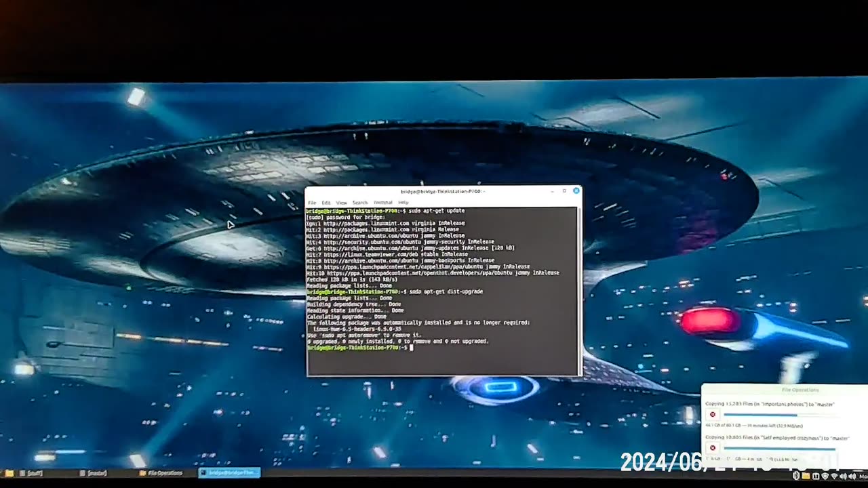Click the "0 upgraded, 0 newly installed" line

[x=397, y=342]
